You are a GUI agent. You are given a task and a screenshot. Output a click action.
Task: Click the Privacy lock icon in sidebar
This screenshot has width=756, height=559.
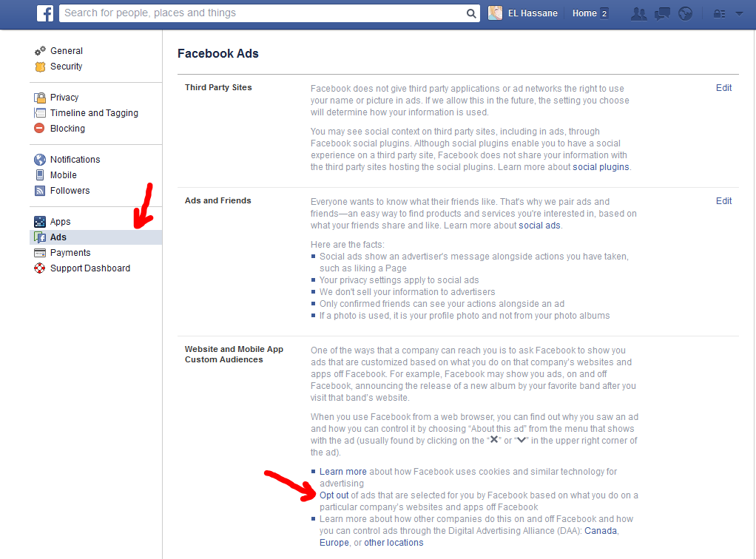click(40, 98)
